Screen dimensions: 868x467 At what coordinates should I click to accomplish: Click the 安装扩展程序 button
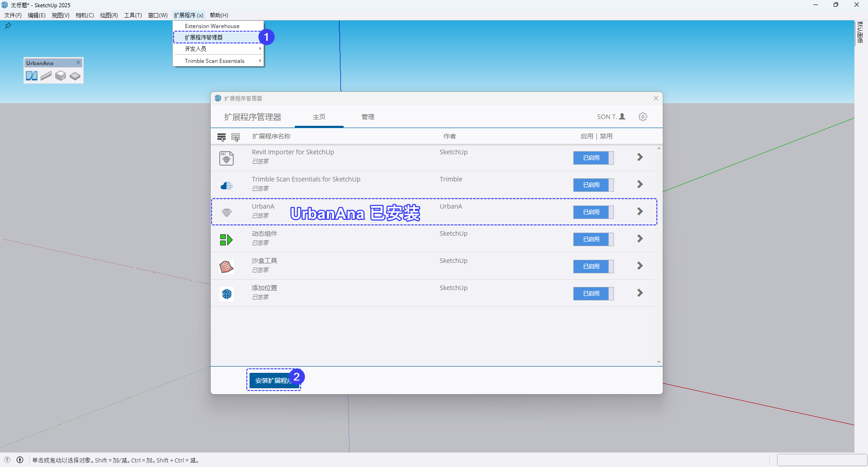click(x=274, y=381)
